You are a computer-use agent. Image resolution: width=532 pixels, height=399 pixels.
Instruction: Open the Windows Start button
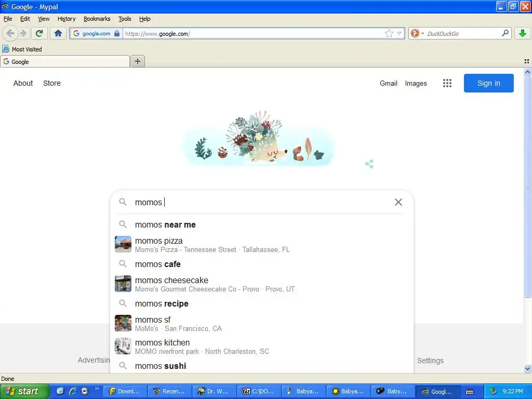(24, 391)
